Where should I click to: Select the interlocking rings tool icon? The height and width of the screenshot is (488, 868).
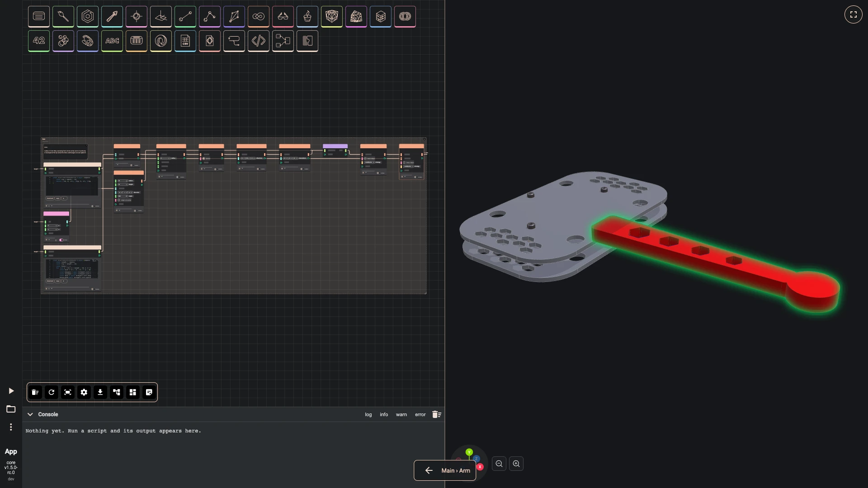pyautogui.click(x=405, y=17)
